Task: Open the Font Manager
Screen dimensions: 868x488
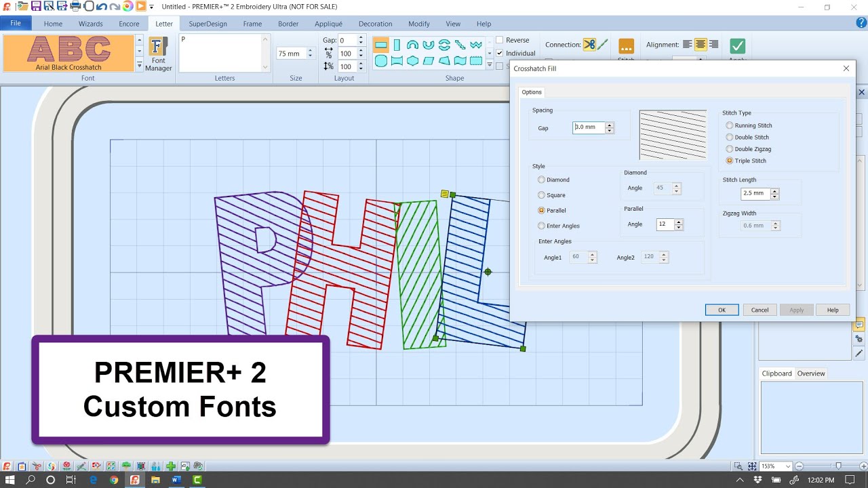Action: click(x=158, y=54)
